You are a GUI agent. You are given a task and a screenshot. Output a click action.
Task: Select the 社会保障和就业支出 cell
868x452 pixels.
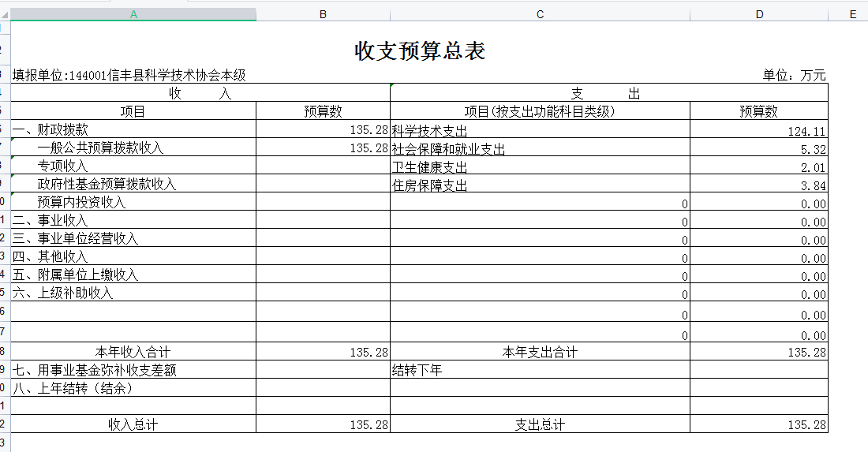point(448,149)
